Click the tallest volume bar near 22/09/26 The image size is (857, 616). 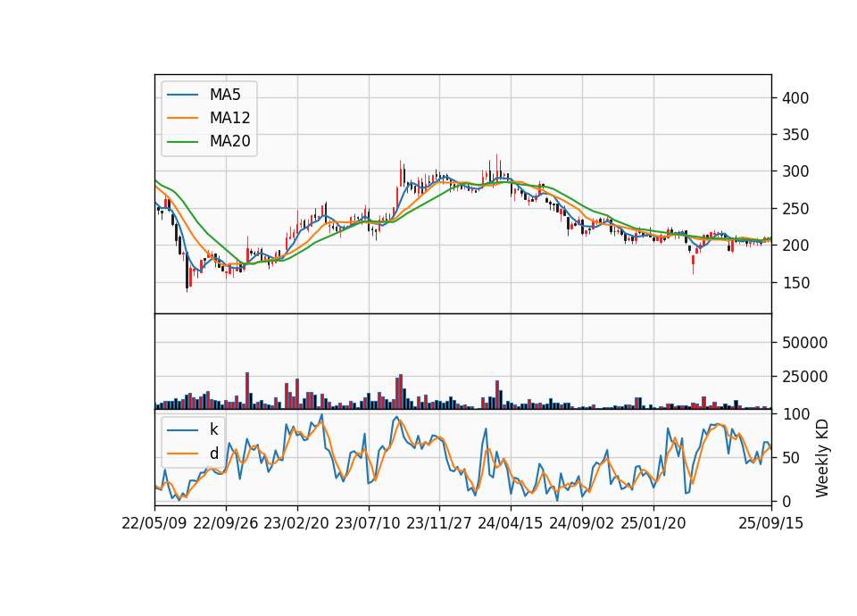247,390
